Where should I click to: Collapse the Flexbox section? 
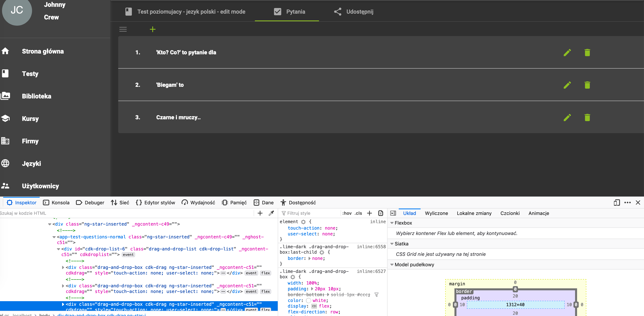point(392,223)
